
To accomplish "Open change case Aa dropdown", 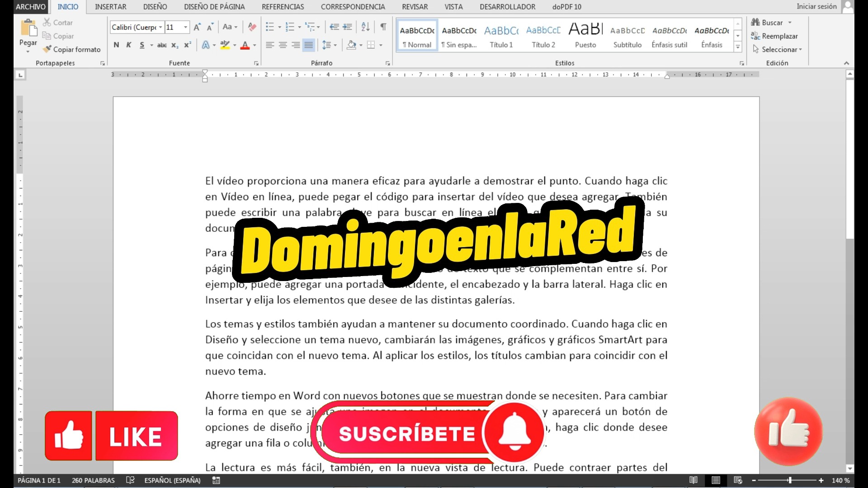I will 230,27.
